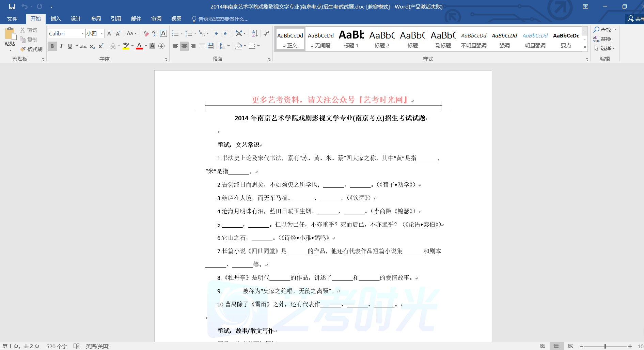Click the zoom slider handle
This screenshot has width=644, height=350.
605,346
